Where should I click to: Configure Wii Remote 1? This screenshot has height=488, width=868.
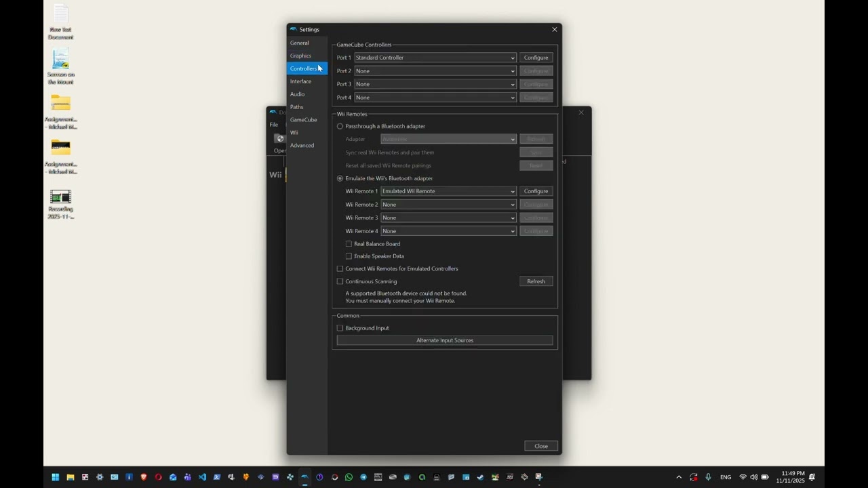tap(536, 191)
